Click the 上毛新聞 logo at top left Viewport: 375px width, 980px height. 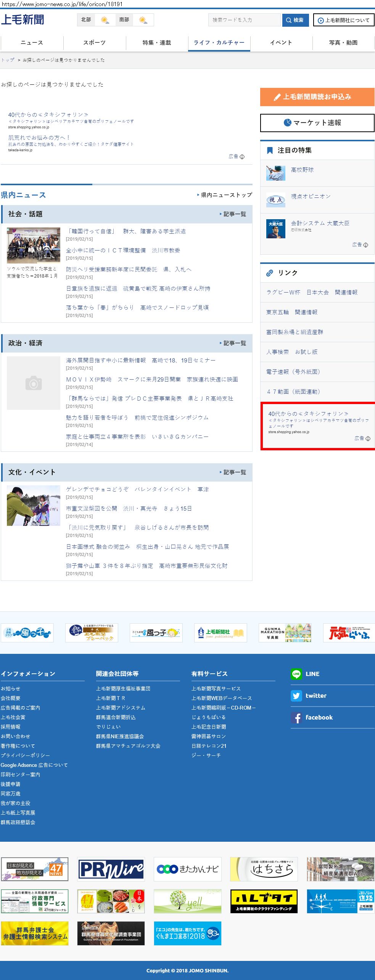pos(23,20)
